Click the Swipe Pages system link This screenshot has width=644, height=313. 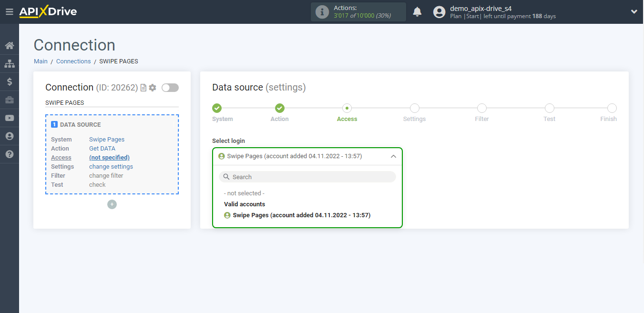coord(107,140)
